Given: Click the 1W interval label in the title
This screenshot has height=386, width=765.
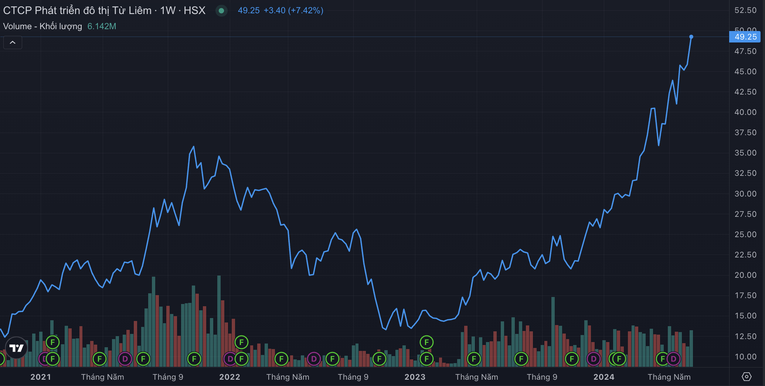Looking at the screenshot, I should tap(167, 10).
